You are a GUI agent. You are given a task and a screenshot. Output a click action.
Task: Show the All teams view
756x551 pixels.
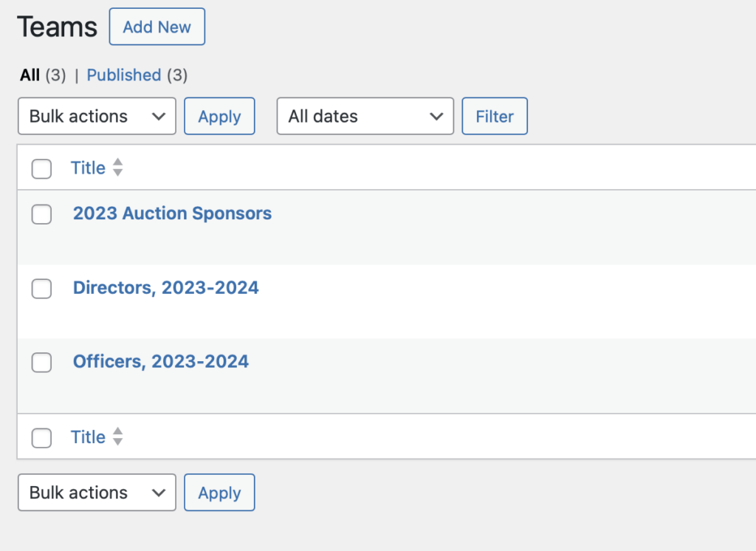30,75
